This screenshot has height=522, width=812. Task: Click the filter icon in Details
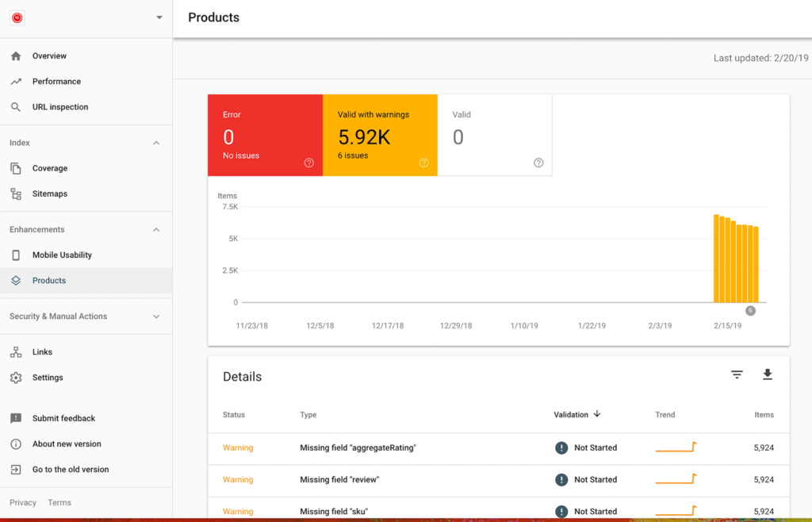pyautogui.click(x=737, y=375)
